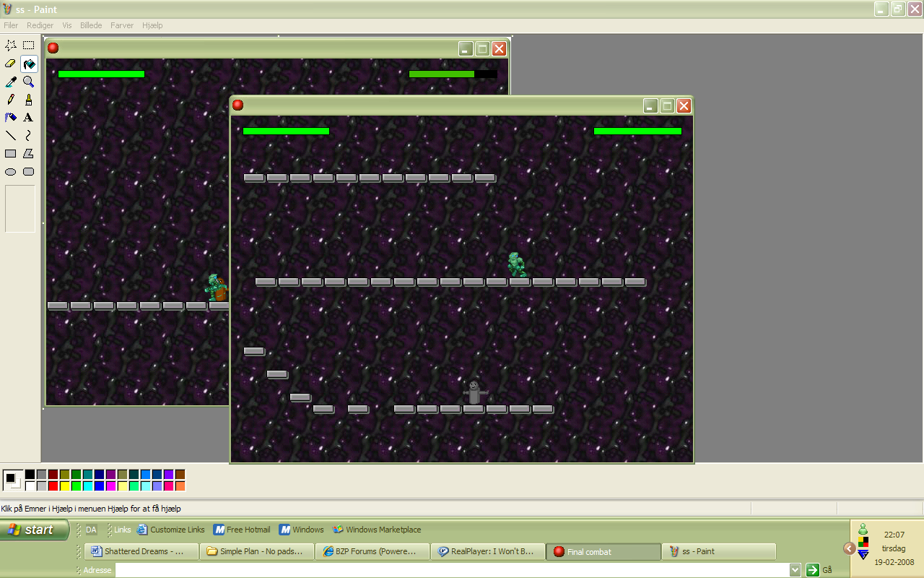The width and height of the screenshot is (924, 578).
Task: Click the red orb icon of back game window
Action: (x=53, y=48)
